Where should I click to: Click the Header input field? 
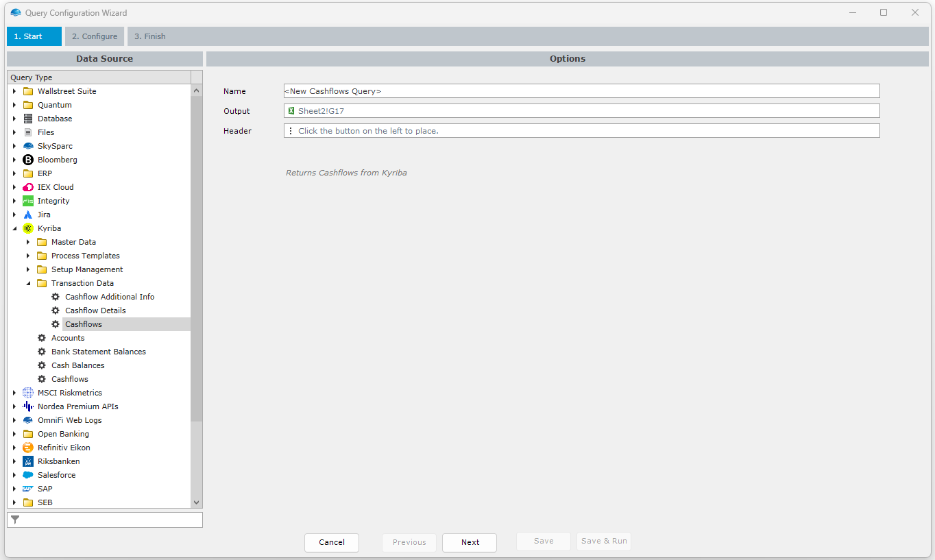[x=581, y=131]
